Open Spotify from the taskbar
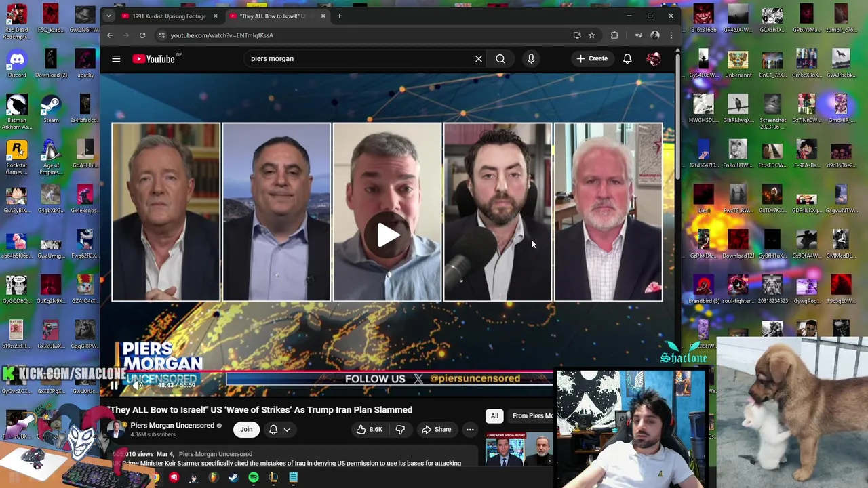This screenshot has width=868, height=488. [254, 478]
